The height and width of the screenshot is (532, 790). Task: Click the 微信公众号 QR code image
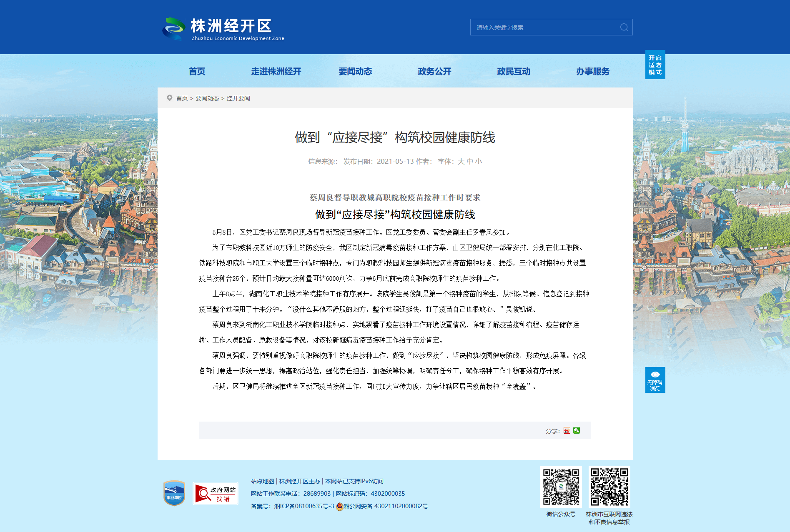561,487
